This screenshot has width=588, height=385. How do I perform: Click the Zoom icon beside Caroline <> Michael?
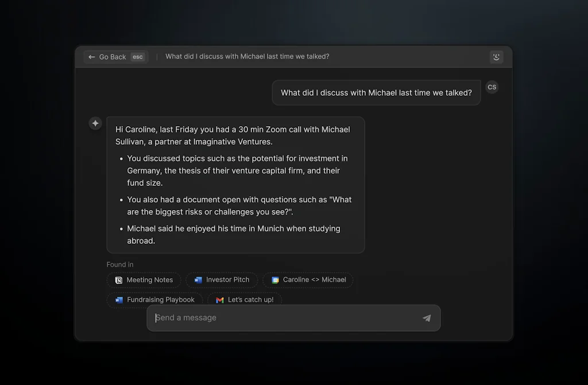tap(275, 280)
